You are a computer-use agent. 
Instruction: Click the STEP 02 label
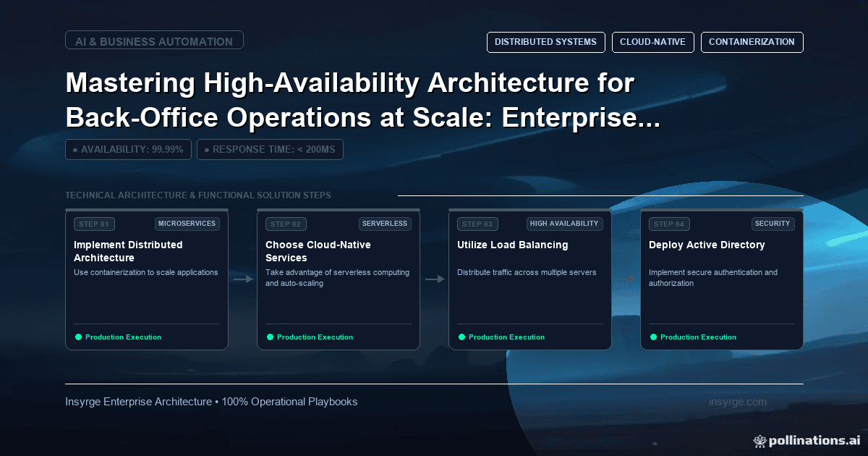[286, 224]
